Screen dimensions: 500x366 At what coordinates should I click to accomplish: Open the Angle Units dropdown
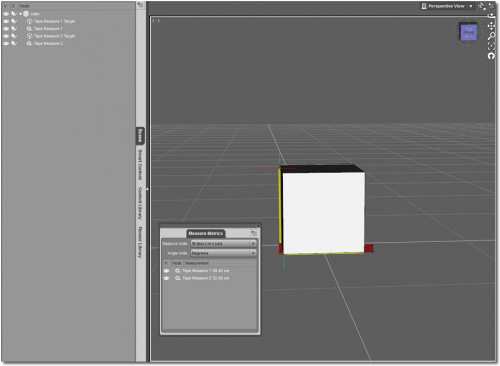(223, 253)
